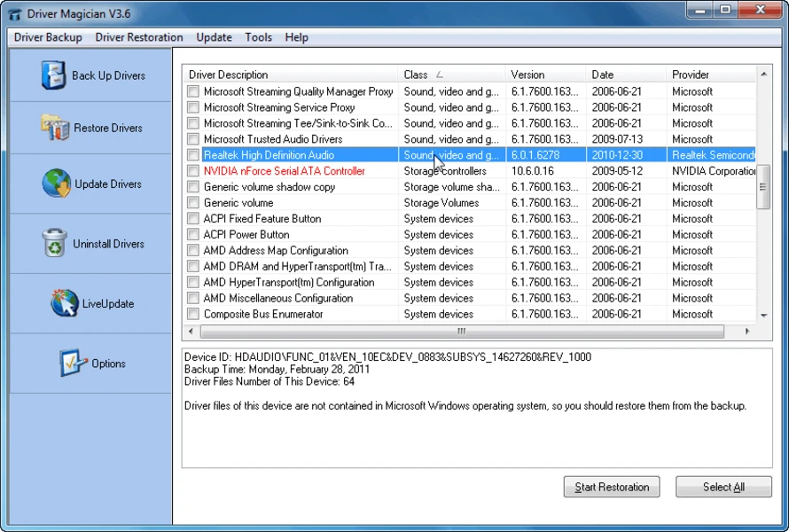Viewport: 789px width, 532px height.
Task: Click the Back Up Drivers icon
Action: [54, 75]
